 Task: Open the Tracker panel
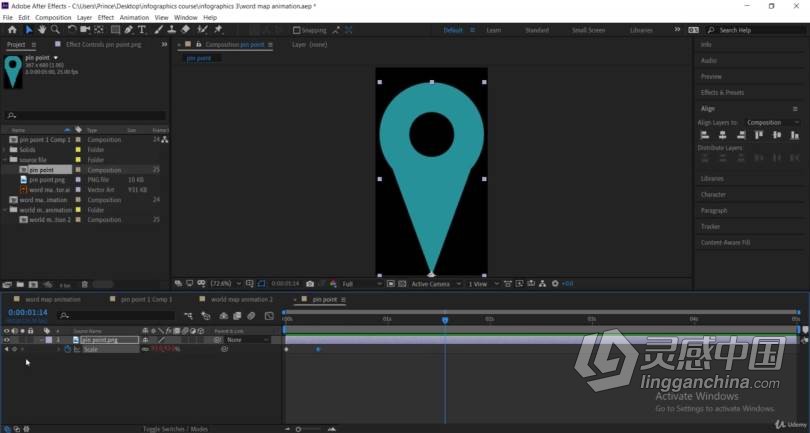[710, 226]
